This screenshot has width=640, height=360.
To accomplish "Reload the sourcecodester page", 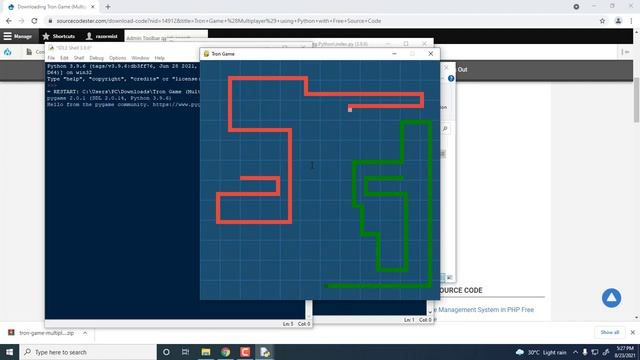I will tap(34, 21).
